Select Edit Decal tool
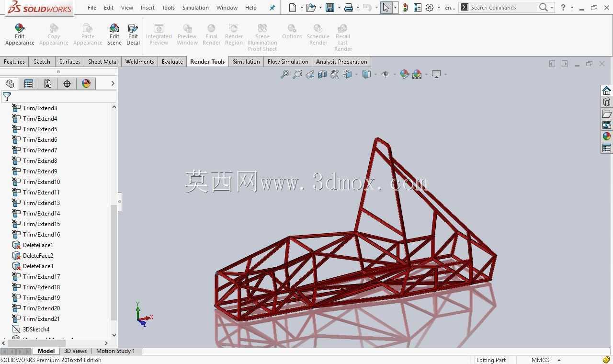 click(x=133, y=35)
